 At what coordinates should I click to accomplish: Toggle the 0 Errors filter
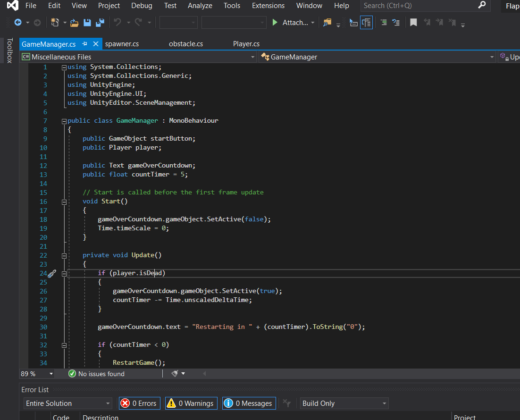coord(139,403)
